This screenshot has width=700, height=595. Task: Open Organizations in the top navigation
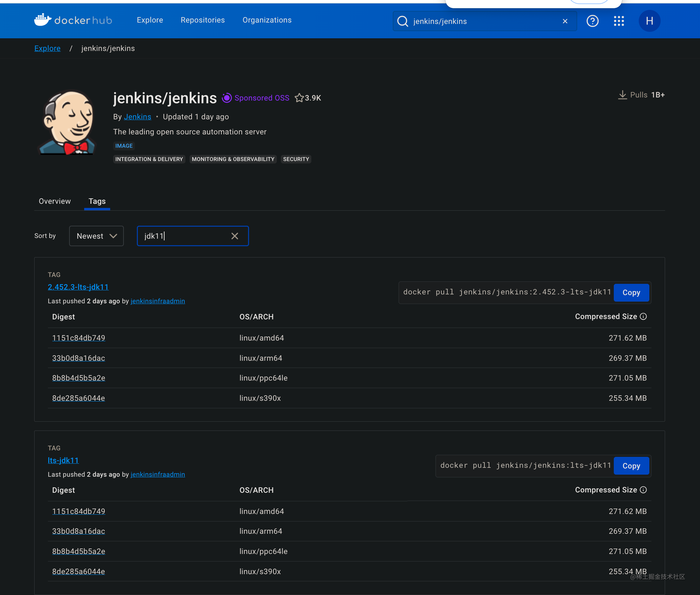267,20
